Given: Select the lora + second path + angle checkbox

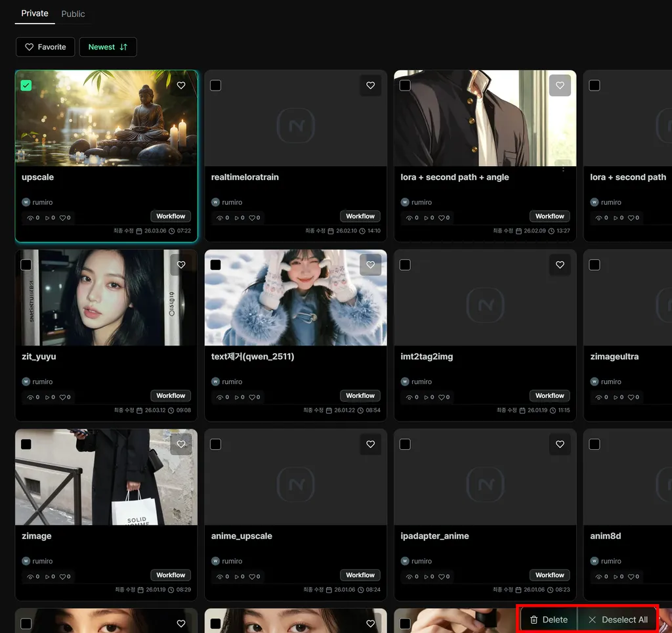Looking at the screenshot, I should [x=405, y=85].
